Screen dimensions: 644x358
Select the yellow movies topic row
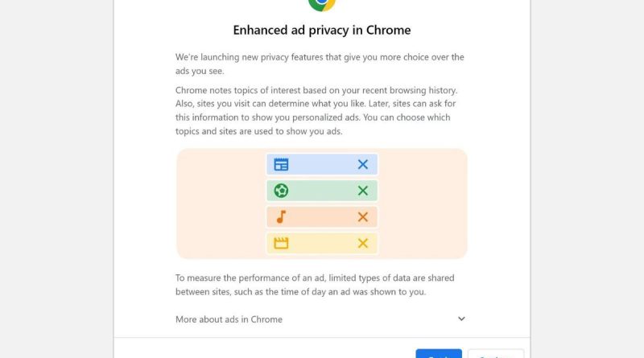322,243
